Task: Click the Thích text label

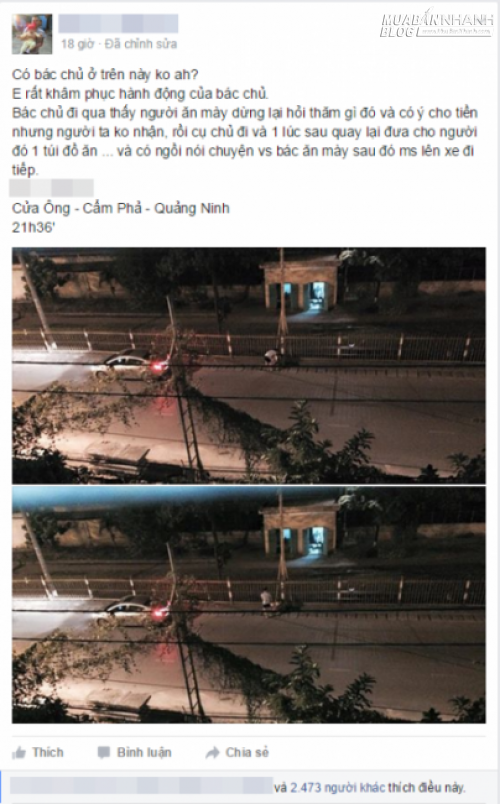Action: [x=48, y=752]
